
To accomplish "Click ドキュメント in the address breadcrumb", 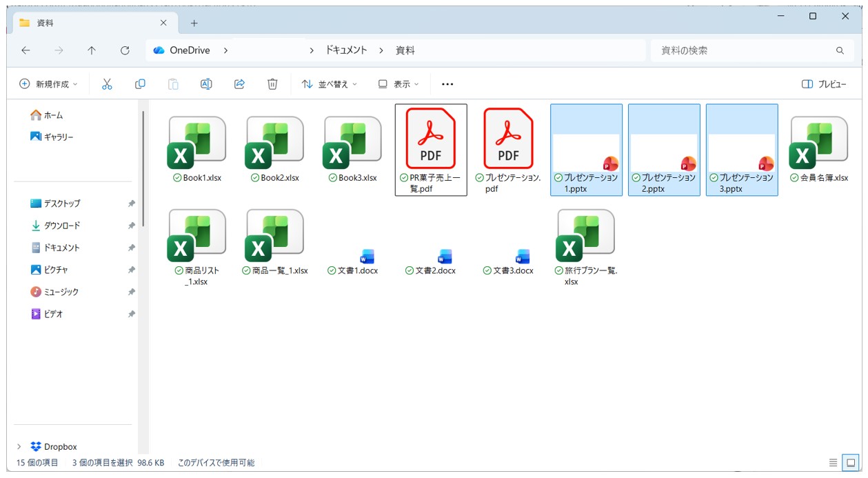I will [x=346, y=50].
